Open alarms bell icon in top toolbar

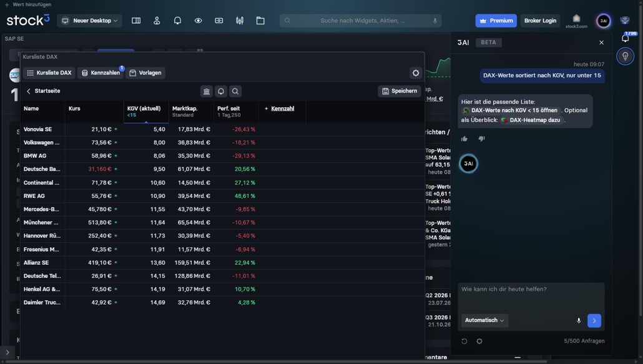177,21
